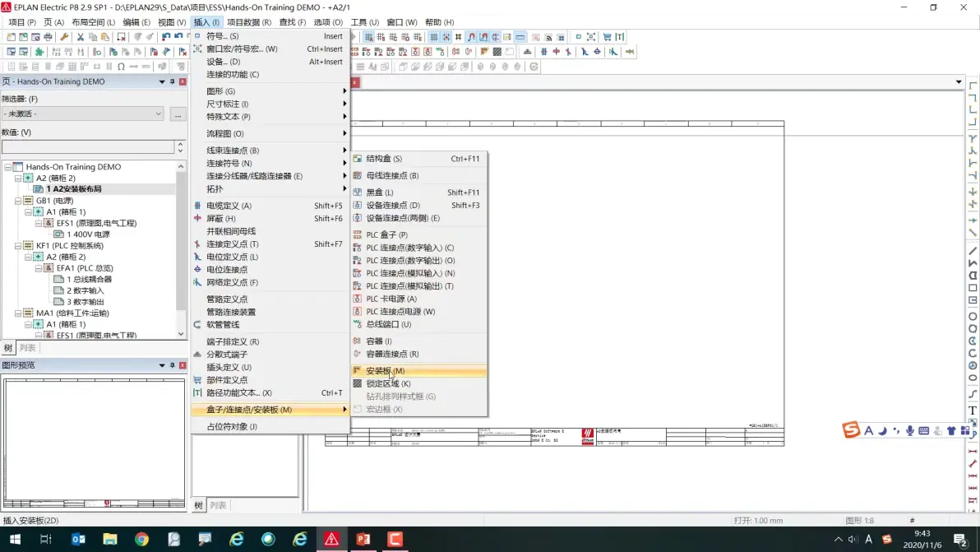
Task: Click the delete-area dashed rectangle icon
Action: click(121, 37)
